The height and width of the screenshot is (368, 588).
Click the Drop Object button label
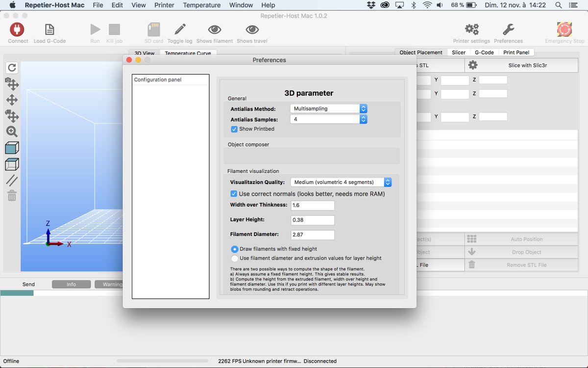click(526, 252)
